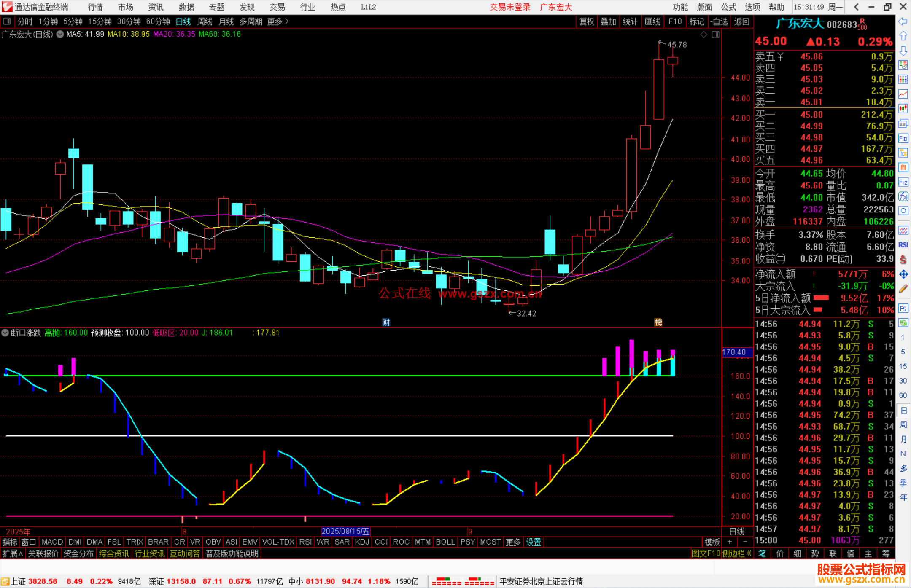Click the four-way move arrows icon
Image resolution: width=911 pixels, height=588 pixels.
tap(903, 274)
